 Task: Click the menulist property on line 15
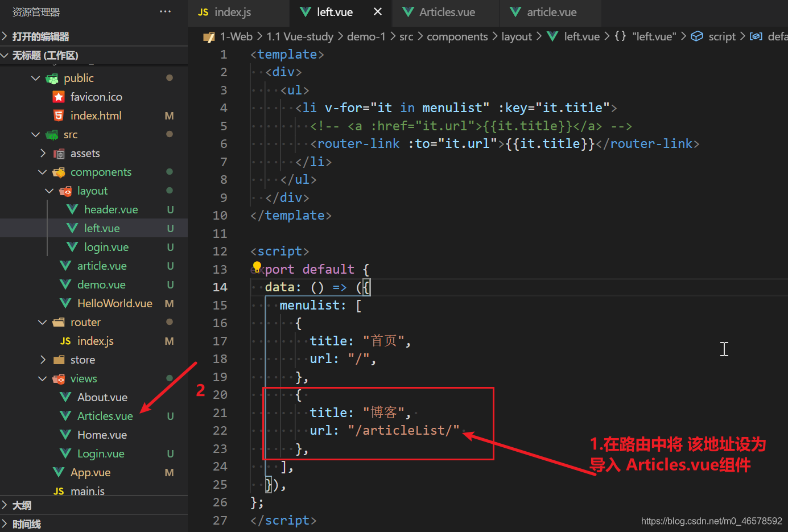pyautogui.click(x=309, y=305)
